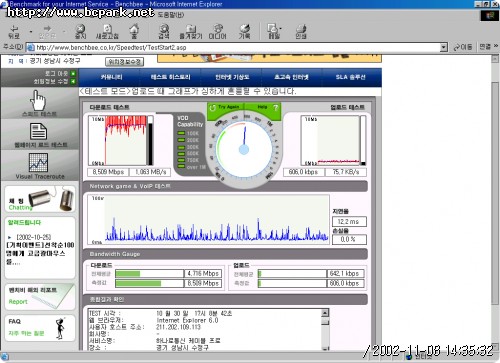Viewport: 500px width, 363px height.
Task: Click the IE page icon in status bar
Action: pyautogui.click(x=5, y=357)
